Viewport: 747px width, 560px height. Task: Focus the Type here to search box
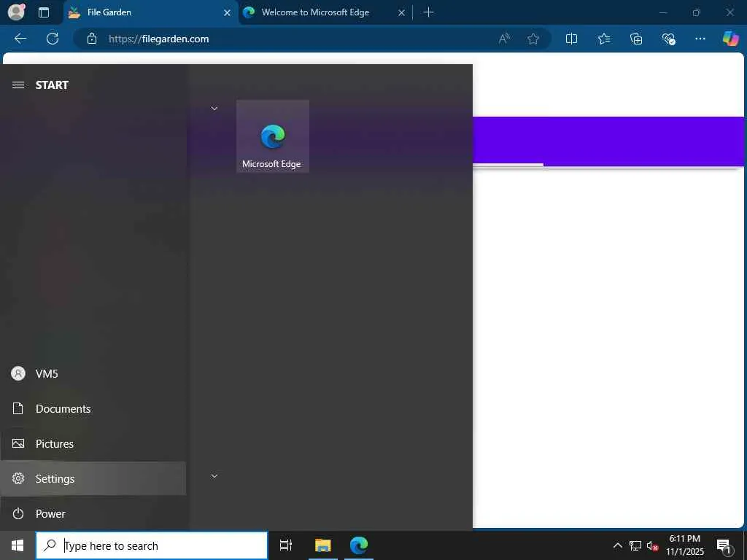pos(152,545)
